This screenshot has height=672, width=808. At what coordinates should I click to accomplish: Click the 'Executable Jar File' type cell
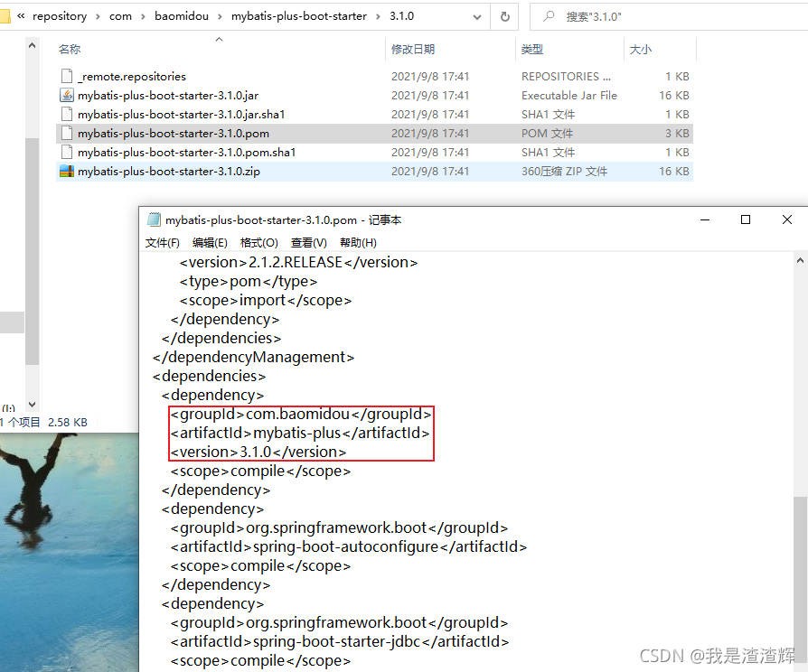tap(568, 95)
